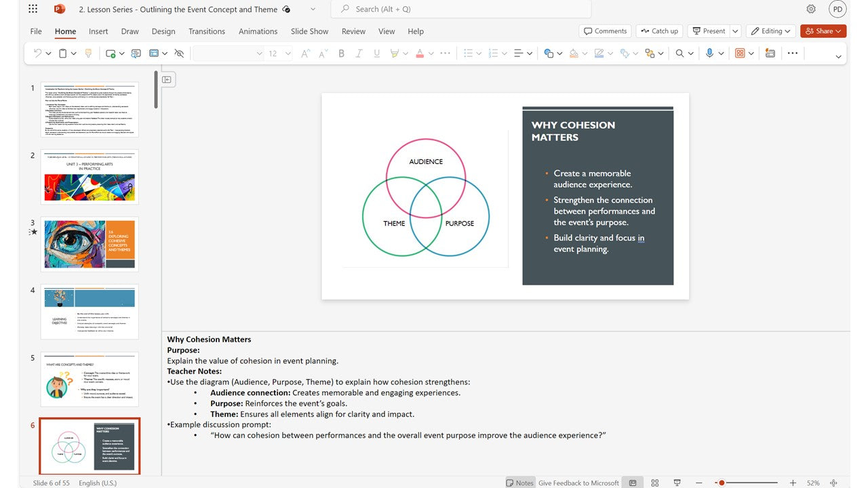Click the Comments button
868x488 pixels.
click(x=604, y=31)
